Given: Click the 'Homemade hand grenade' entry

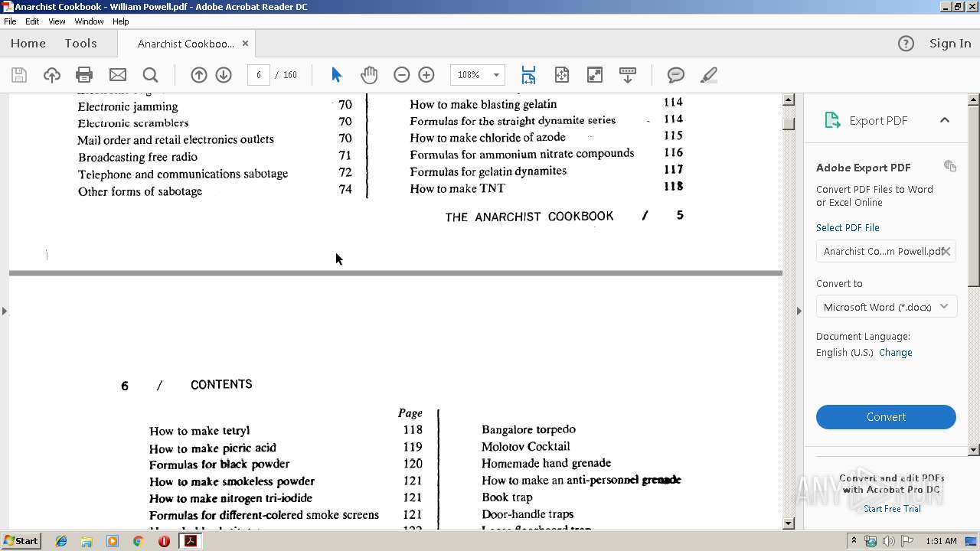Looking at the screenshot, I should [546, 463].
